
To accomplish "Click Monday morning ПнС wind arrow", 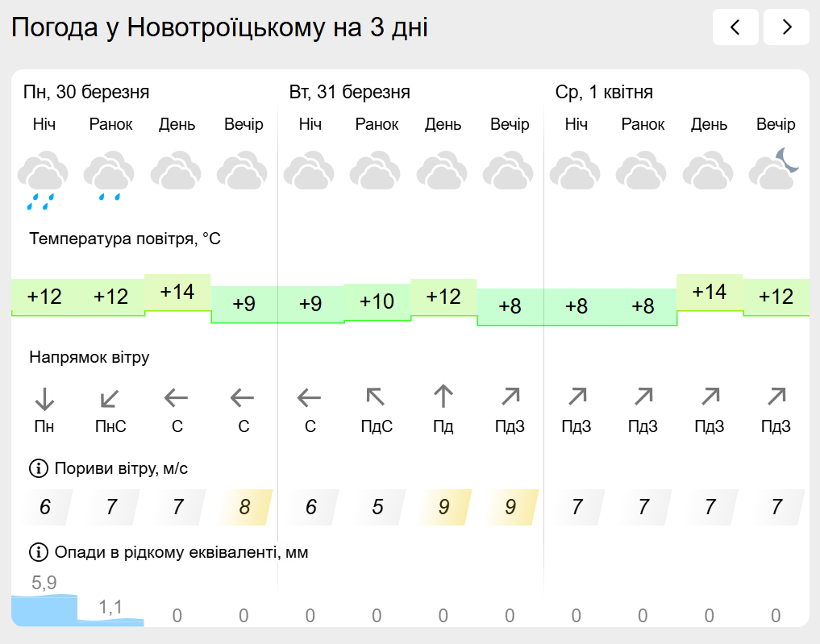I will point(110,397).
